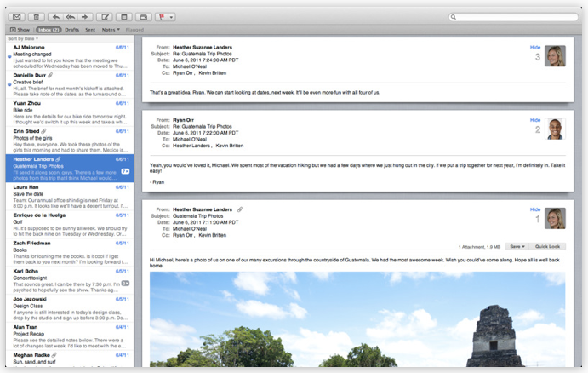Open the Save attachment dropdown
588x373 pixels.
[x=517, y=247]
